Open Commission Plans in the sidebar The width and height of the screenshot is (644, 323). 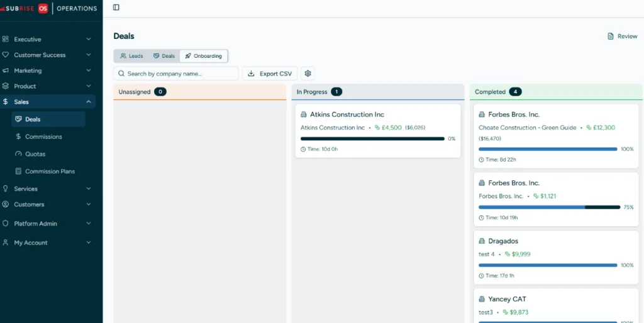coord(50,171)
